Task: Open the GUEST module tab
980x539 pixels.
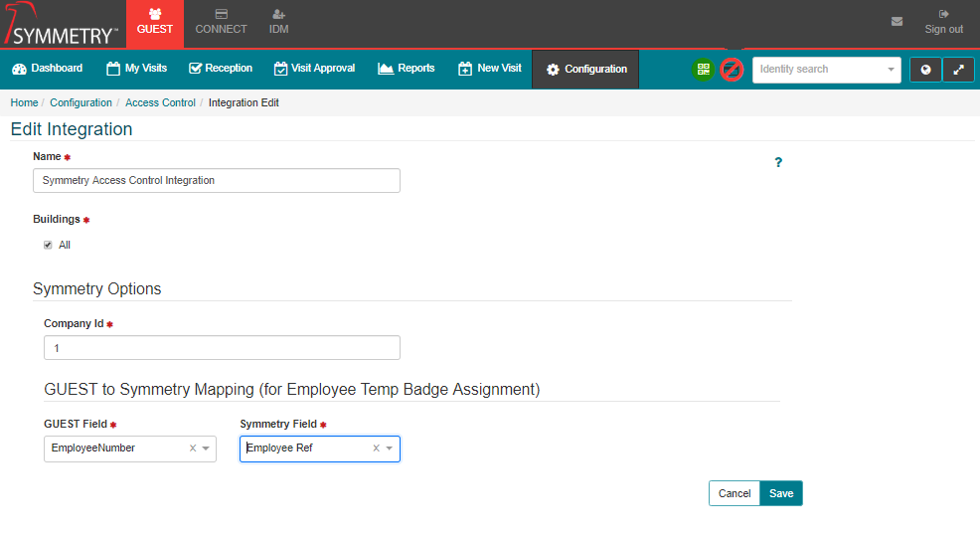Action: [x=155, y=24]
